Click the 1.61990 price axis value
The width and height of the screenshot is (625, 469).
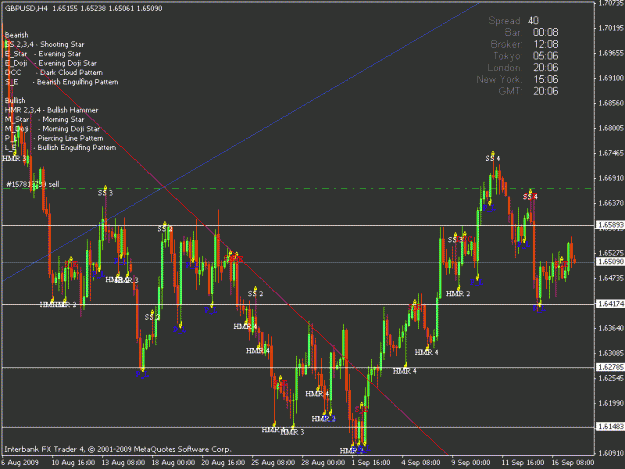(x=611, y=403)
